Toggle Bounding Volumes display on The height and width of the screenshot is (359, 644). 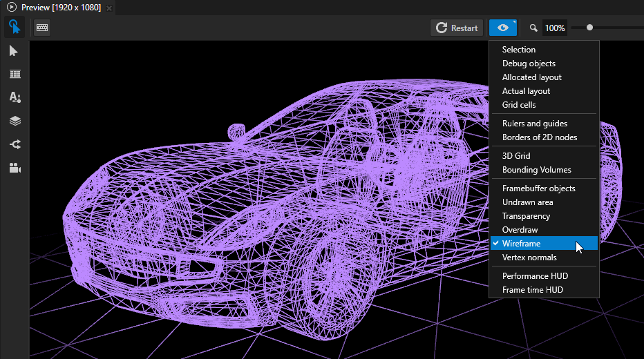click(x=536, y=170)
